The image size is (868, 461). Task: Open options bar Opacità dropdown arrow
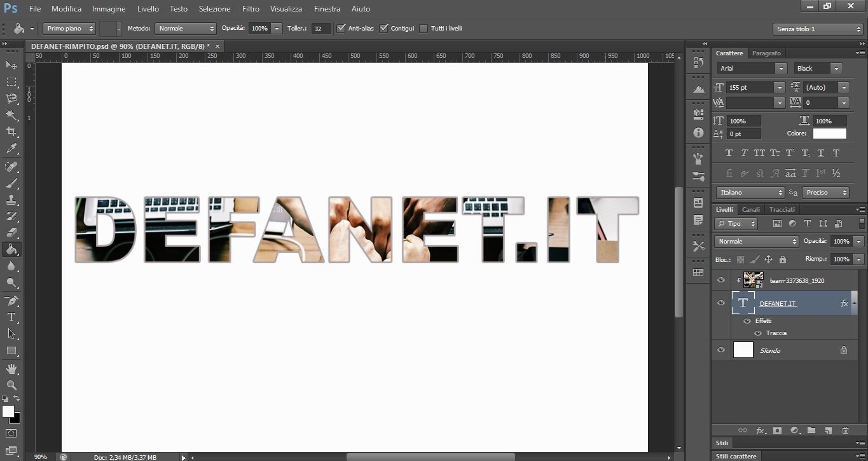277,29
